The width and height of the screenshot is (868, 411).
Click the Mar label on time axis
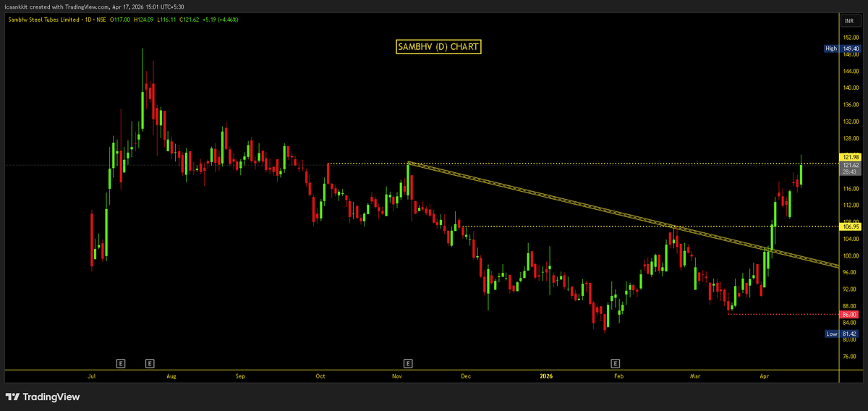tap(695, 376)
